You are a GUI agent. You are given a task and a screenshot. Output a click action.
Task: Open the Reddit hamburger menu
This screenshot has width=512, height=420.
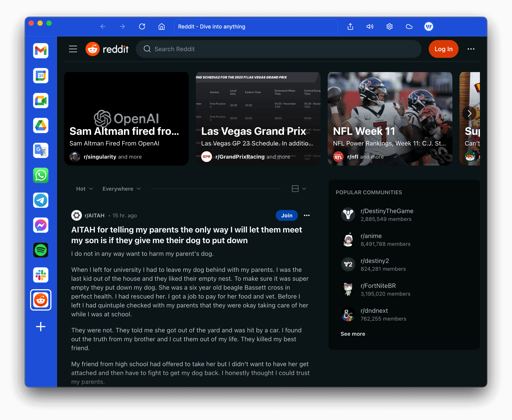point(73,48)
